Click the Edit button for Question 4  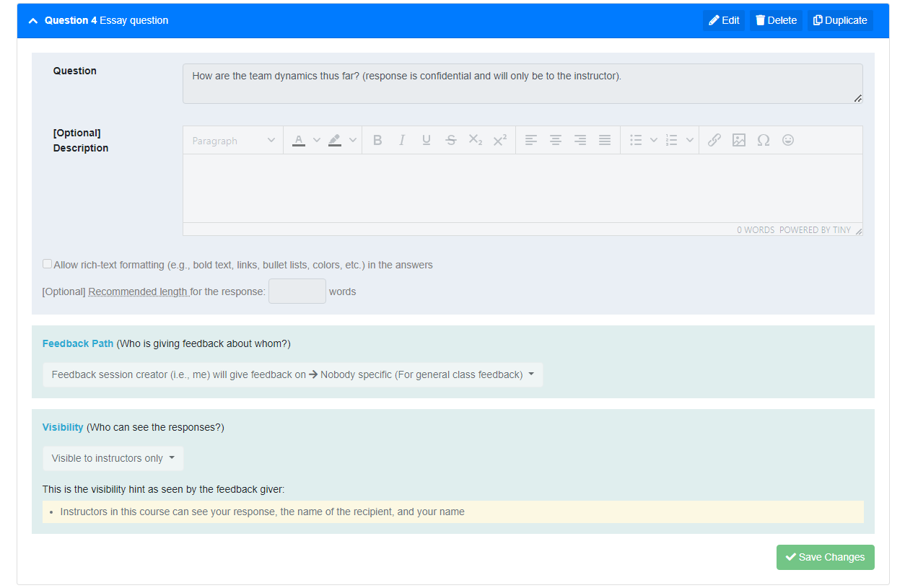click(724, 20)
